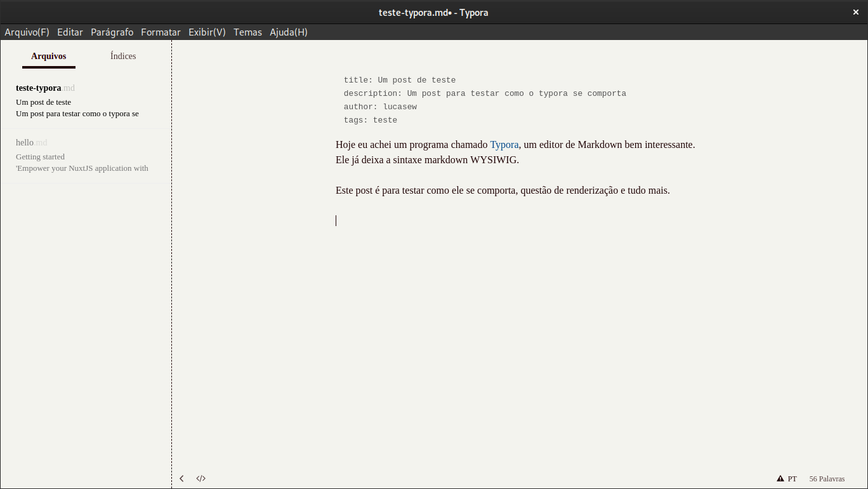Open hello.md in the file list
The width and height of the screenshot is (868, 489).
pyautogui.click(x=86, y=156)
